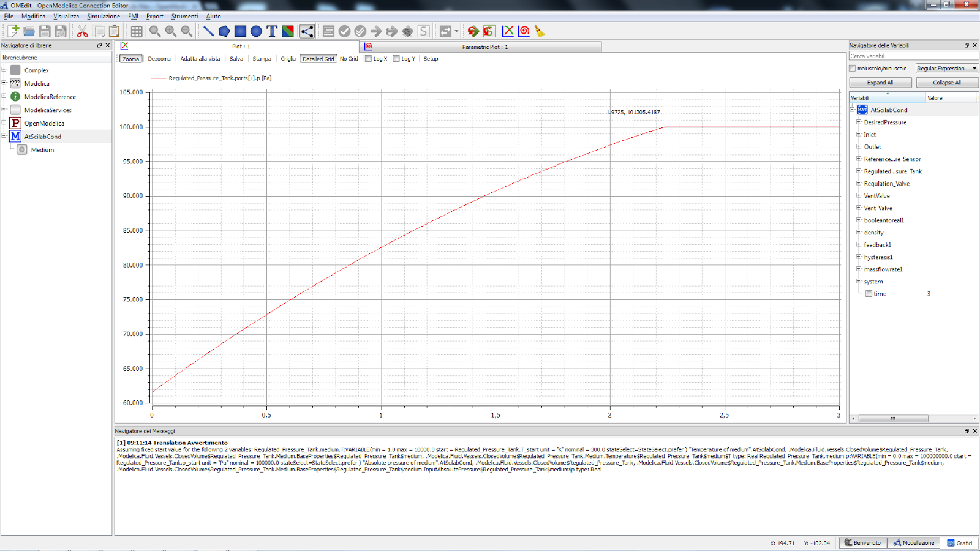Select the Rectangle shape tool
Screen dimensions: 980x551
coord(240,31)
